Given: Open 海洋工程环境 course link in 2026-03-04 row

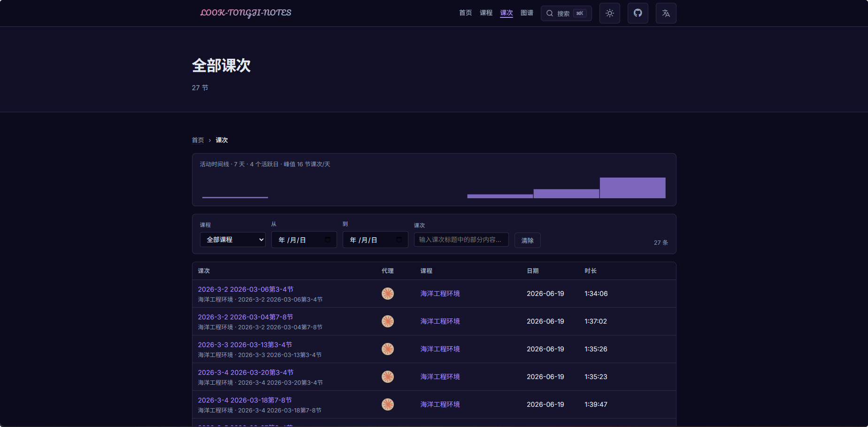Looking at the screenshot, I should coord(440,321).
